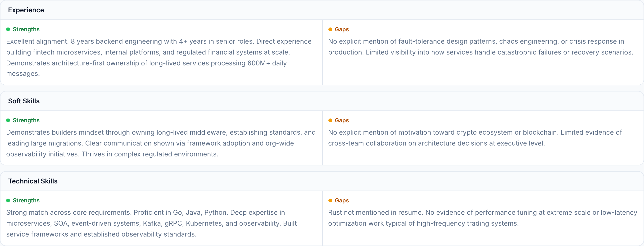Screen dimensions: 644x246
Task: Click the Strengths label under Technical Skills
Action: [x=26, y=200]
